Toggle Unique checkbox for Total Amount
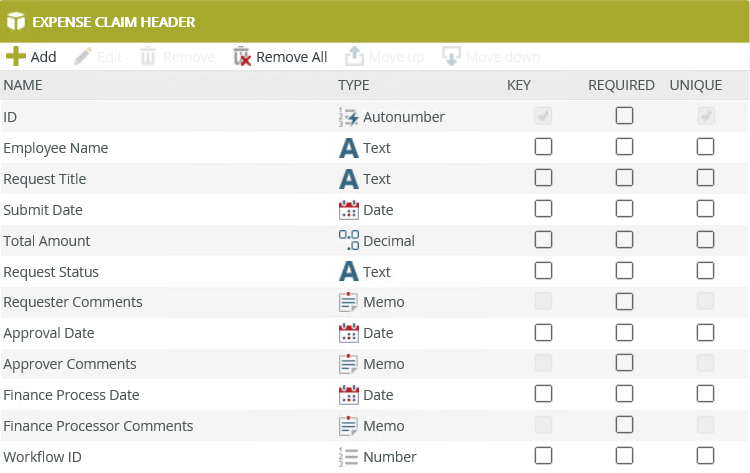The width and height of the screenshot is (750, 473). [705, 241]
